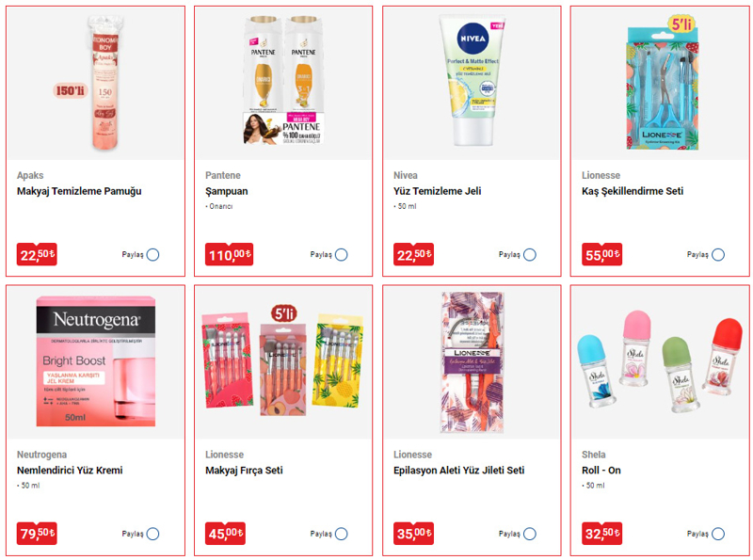The image size is (753, 560).
Task: Select Paylaş circle for Apaks Makyaj Temizleme Pamuğu
Action: coord(152,254)
